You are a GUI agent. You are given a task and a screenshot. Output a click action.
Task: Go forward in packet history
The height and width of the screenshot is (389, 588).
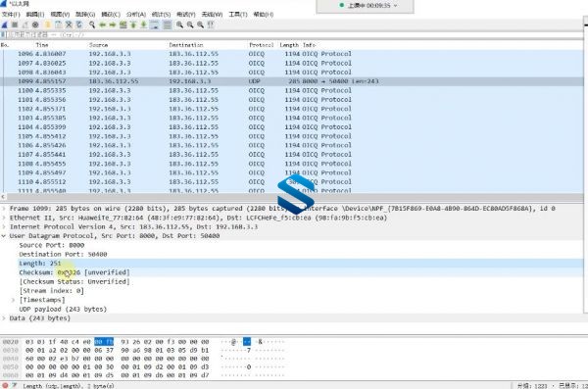click(x=113, y=24)
